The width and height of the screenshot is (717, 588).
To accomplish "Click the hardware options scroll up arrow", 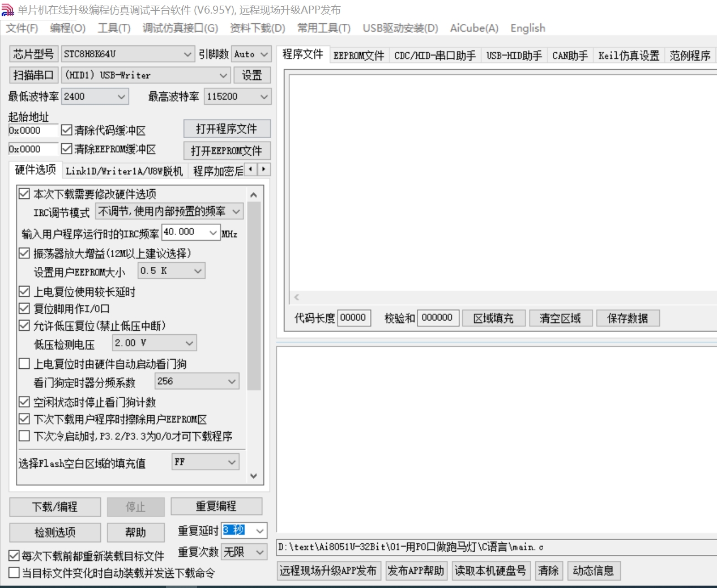I will (254, 195).
